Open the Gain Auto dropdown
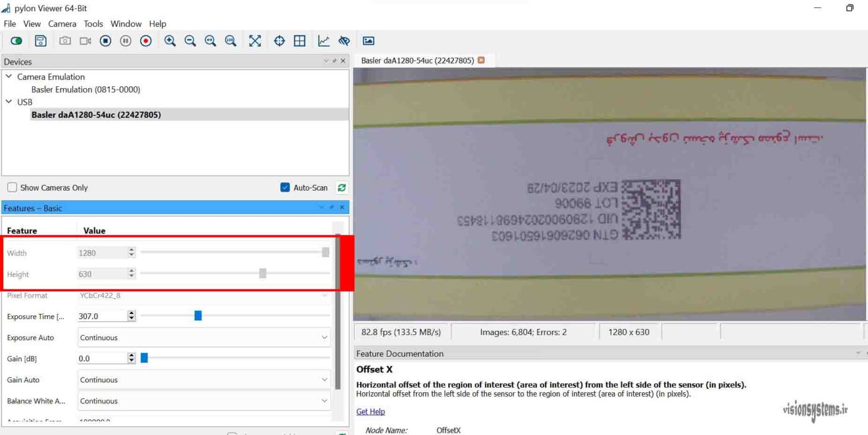Viewport: 868px width, 435px height. (x=204, y=380)
